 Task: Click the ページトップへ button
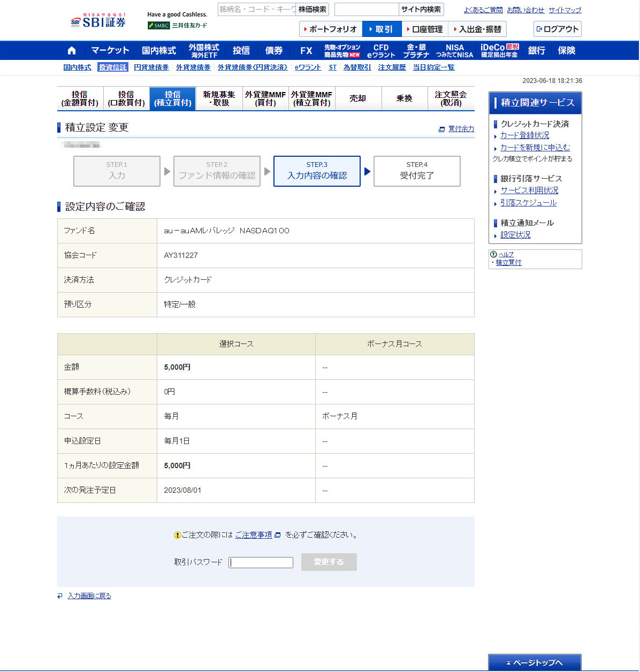tap(534, 662)
